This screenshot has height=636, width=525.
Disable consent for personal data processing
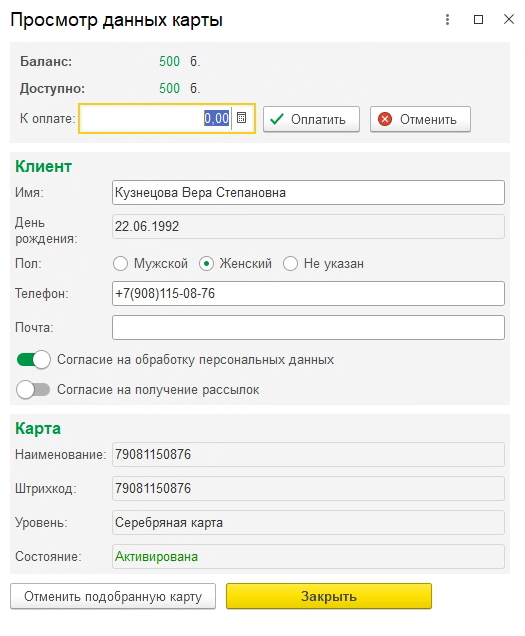click(x=34, y=359)
